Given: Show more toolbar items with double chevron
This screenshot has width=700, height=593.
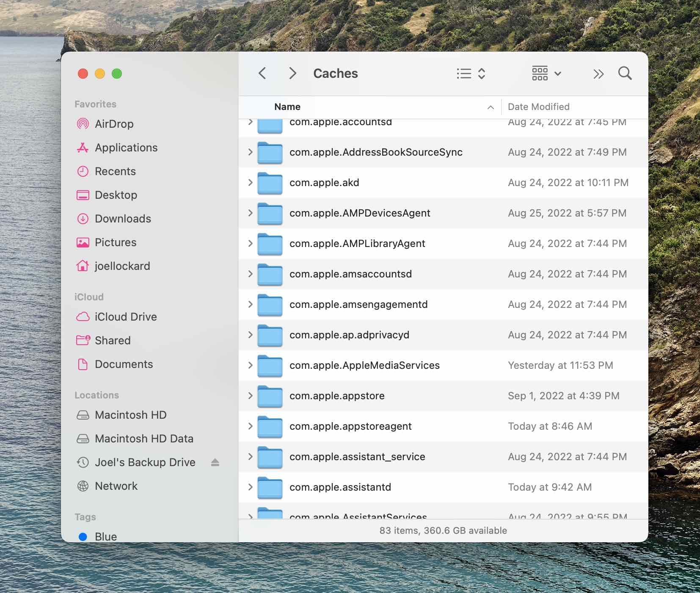Looking at the screenshot, I should coord(598,74).
